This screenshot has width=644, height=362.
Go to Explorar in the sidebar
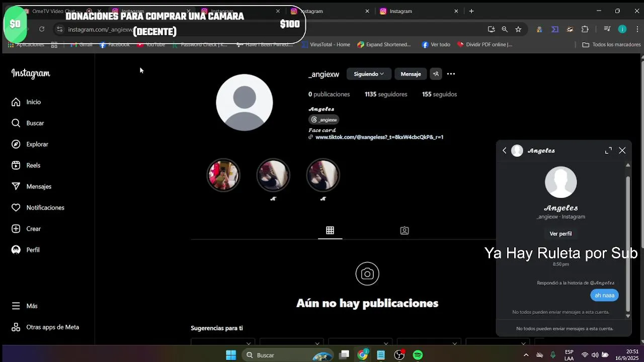tap(30, 144)
